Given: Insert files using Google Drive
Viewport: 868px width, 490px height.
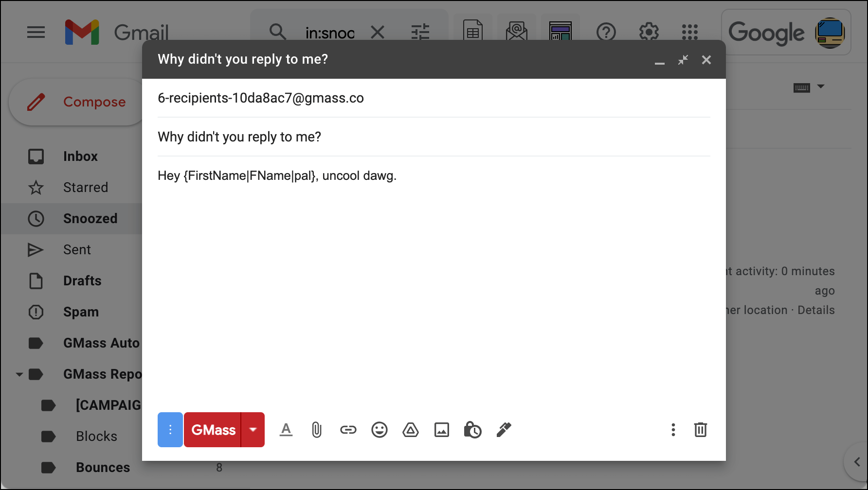Looking at the screenshot, I should pyautogui.click(x=411, y=430).
